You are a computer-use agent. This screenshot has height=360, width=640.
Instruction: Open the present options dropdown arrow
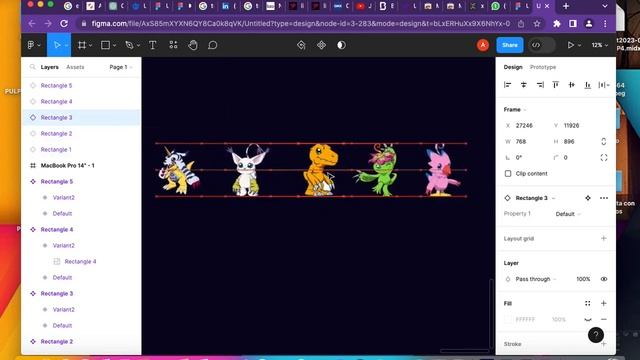[580, 45]
